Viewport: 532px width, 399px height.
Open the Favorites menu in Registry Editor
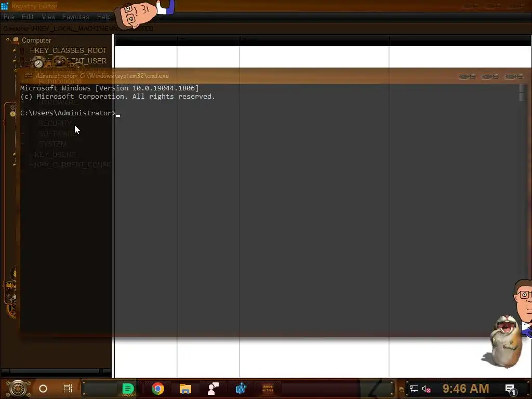tap(76, 17)
